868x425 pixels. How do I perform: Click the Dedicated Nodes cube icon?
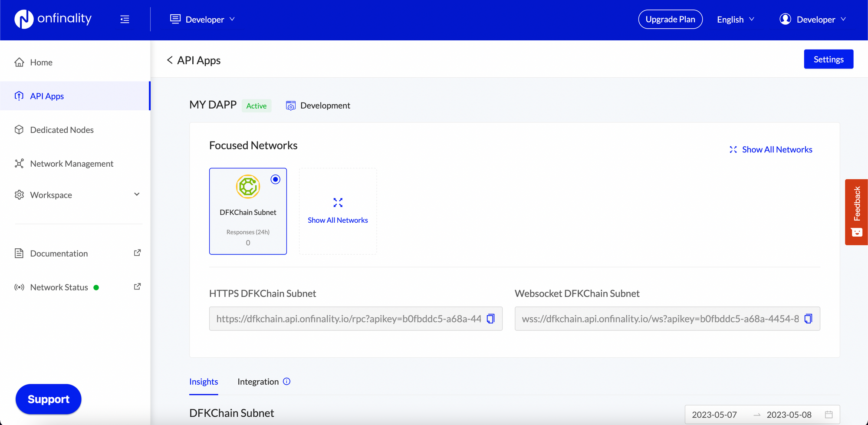(19, 130)
